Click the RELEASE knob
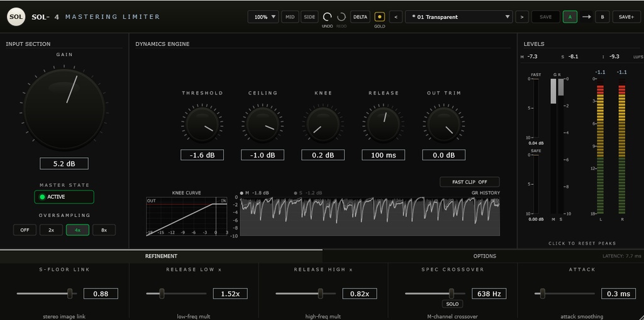The width and height of the screenshot is (644, 320). (x=383, y=124)
